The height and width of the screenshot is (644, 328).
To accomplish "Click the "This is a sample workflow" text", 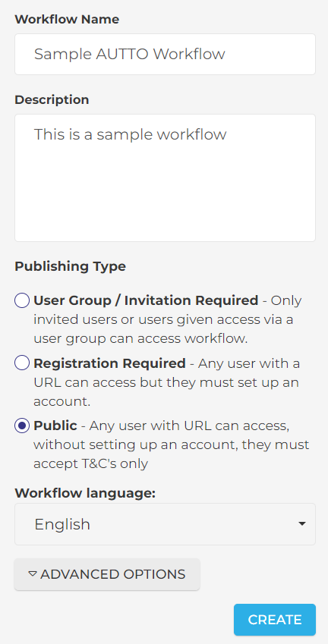I will 131,134.
